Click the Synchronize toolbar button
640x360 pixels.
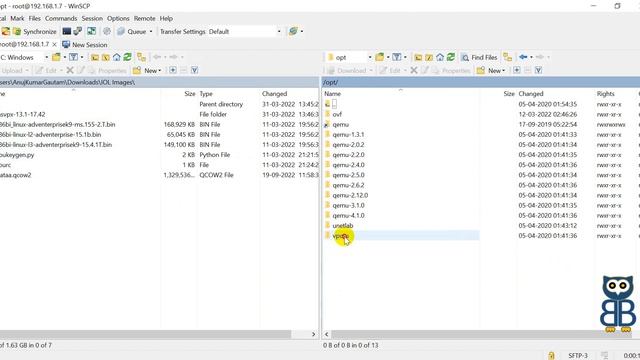pos(35,31)
